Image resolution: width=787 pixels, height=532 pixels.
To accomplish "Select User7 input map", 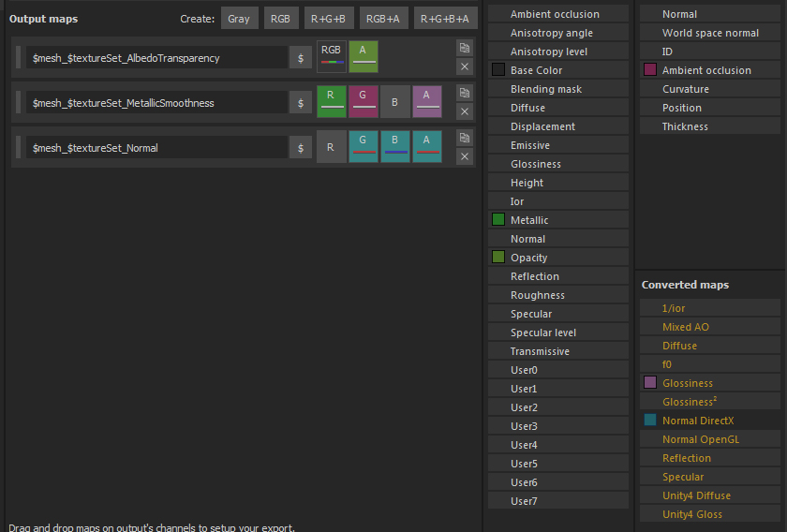I will click(558, 501).
